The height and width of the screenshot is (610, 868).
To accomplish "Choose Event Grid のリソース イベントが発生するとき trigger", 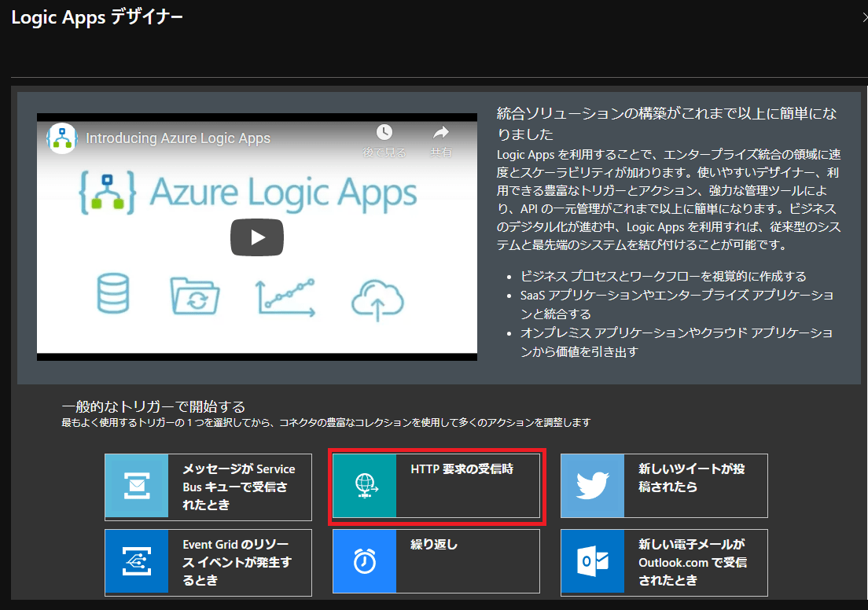I will pos(208,562).
